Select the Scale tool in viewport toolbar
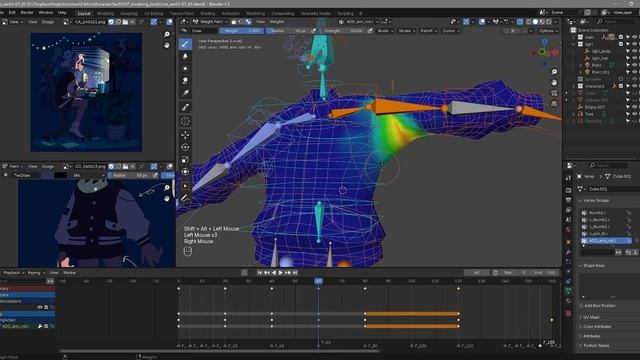This screenshot has width=640, height=360. (x=185, y=160)
